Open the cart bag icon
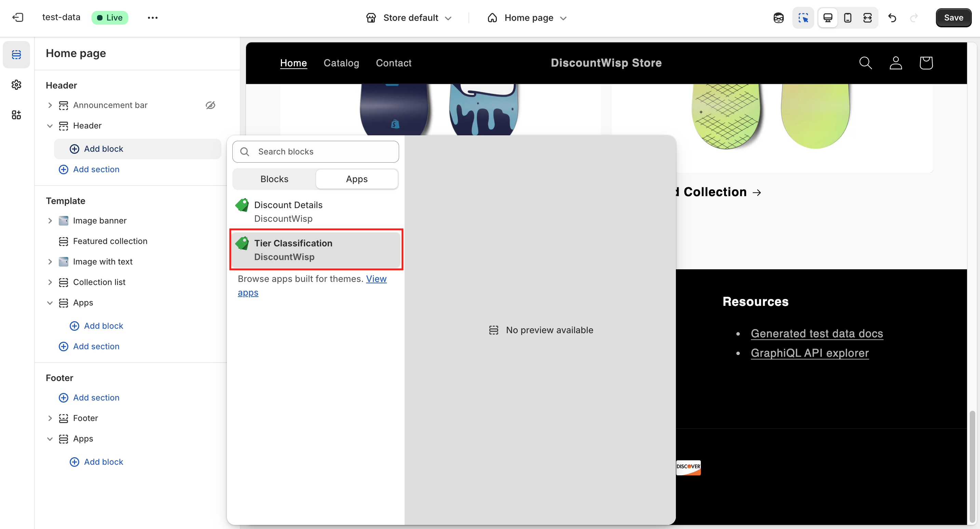The image size is (980, 529). click(926, 63)
